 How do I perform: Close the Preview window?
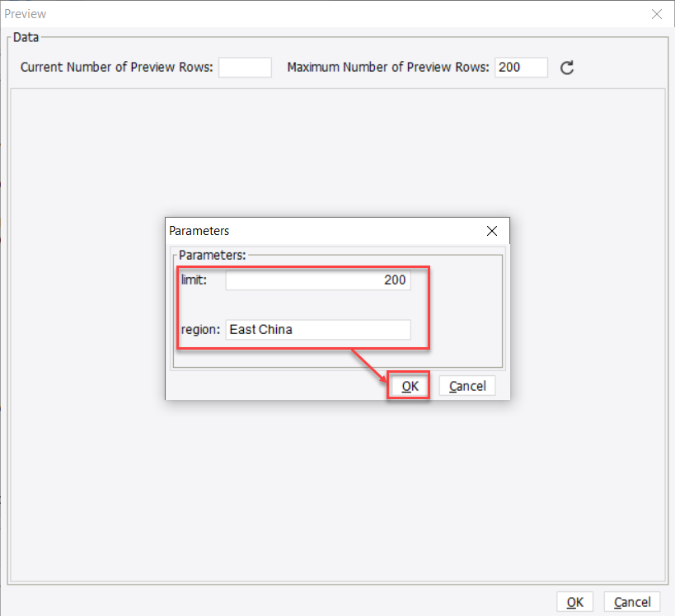[x=657, y=14]
